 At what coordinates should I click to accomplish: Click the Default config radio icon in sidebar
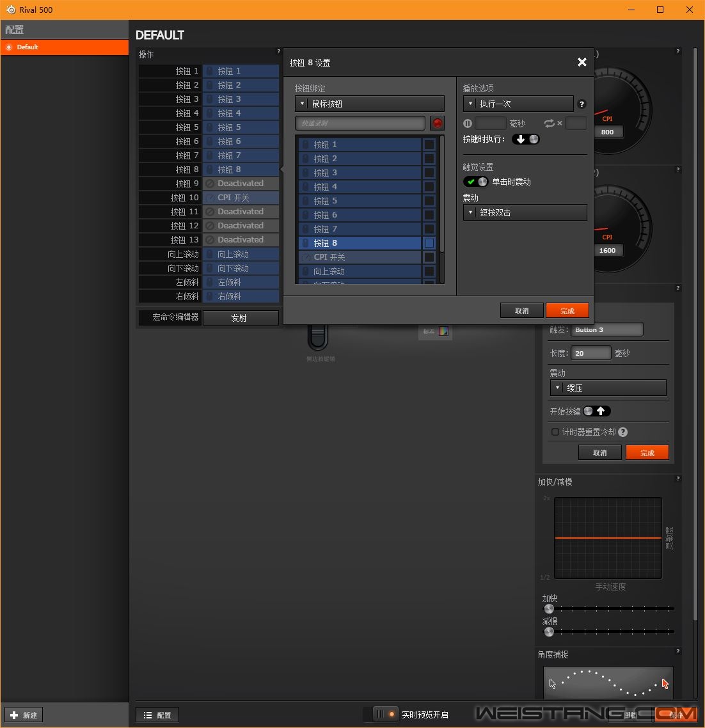point(9,47)
